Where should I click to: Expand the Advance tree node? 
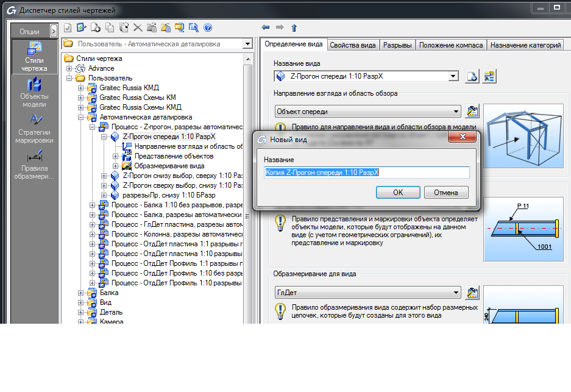(x=69, y=68)
